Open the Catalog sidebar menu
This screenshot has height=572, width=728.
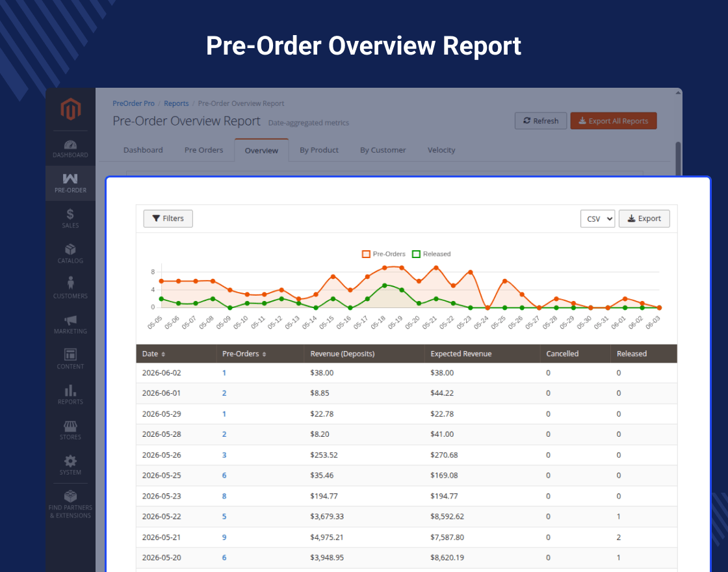tap(71, 253)
